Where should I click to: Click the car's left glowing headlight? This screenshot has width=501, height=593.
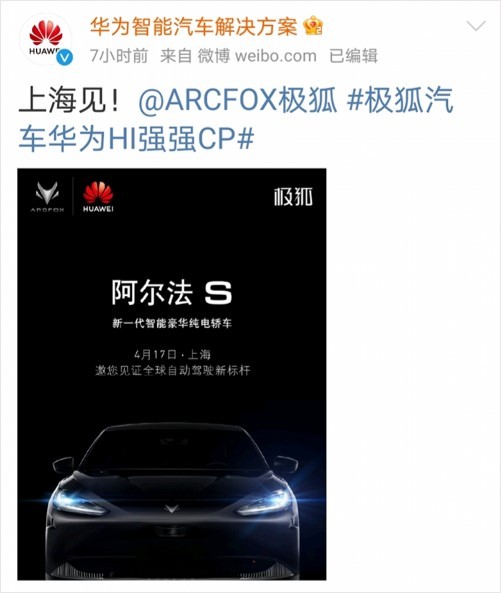coord(76,502)
